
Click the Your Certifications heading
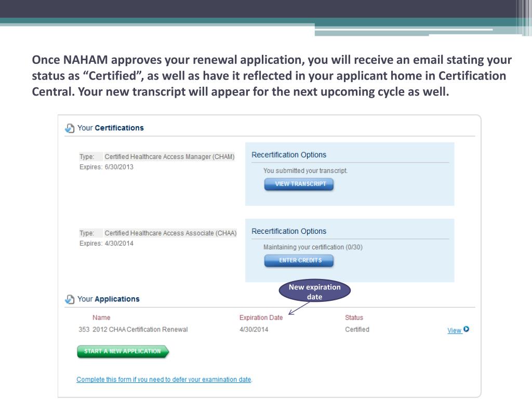pos(110,128)
